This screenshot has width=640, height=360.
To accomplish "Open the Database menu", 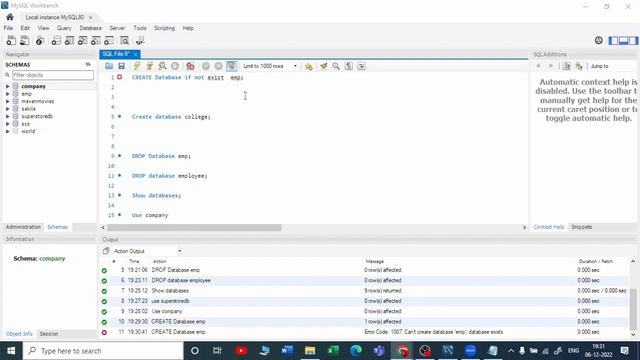I will [91, 28].
